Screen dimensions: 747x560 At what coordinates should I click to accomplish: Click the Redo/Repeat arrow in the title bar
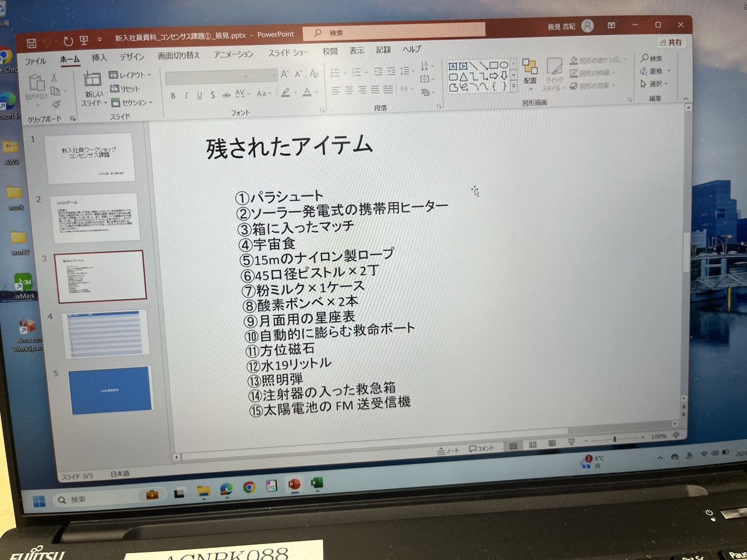[68, 41]
